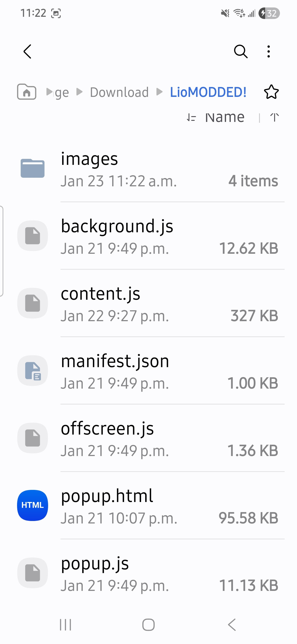Tap the manifest.json document icon
Image resolution: width=297 pixels, height=644 pixels.
click(x=33, y=371)
